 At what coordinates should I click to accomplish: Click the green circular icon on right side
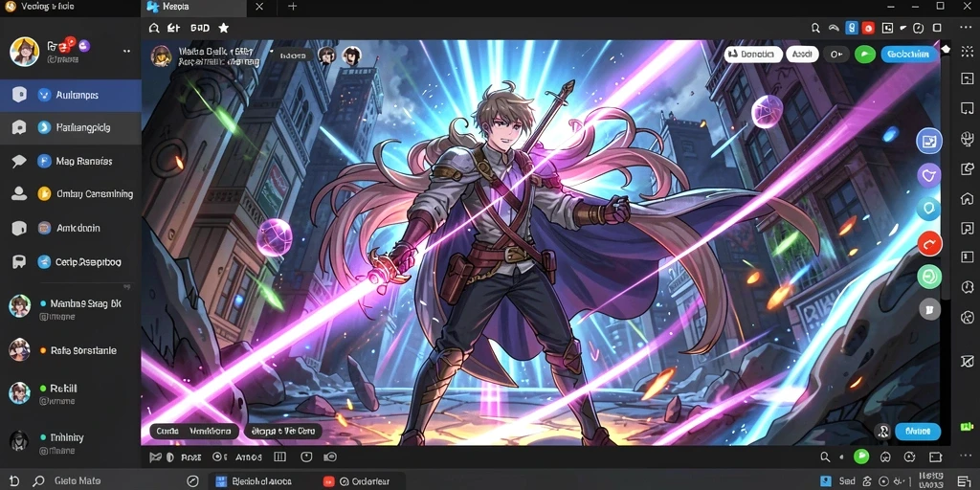[928, 276]
